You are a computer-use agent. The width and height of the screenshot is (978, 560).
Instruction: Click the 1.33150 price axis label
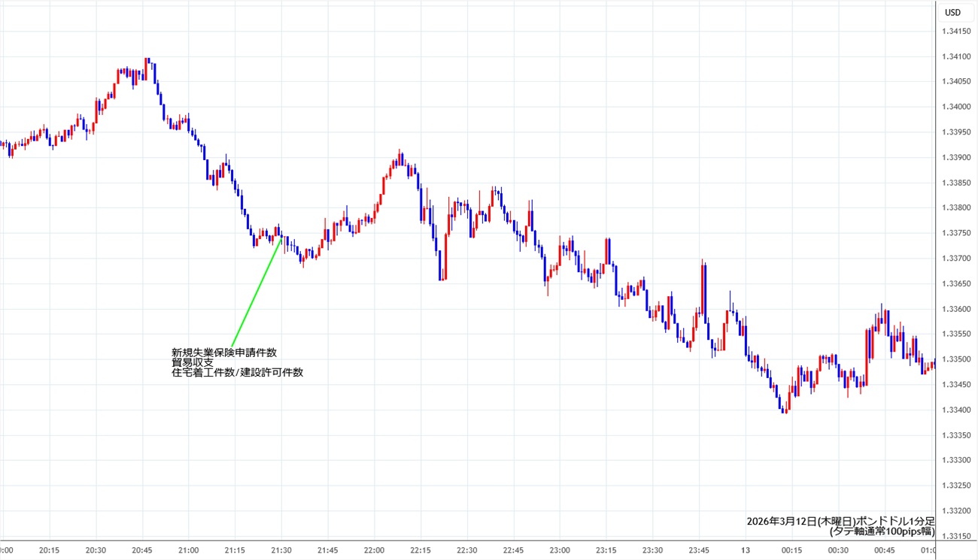pos(955,536)
